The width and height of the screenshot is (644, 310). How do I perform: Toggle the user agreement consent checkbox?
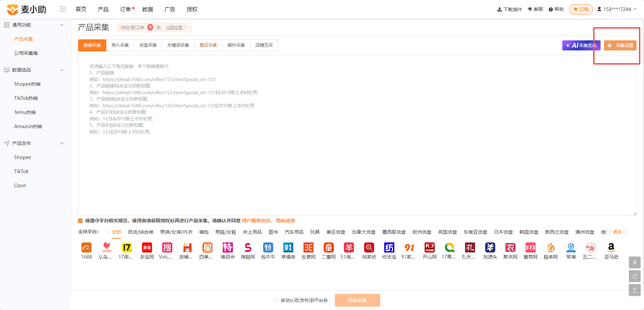coord(80,221)
